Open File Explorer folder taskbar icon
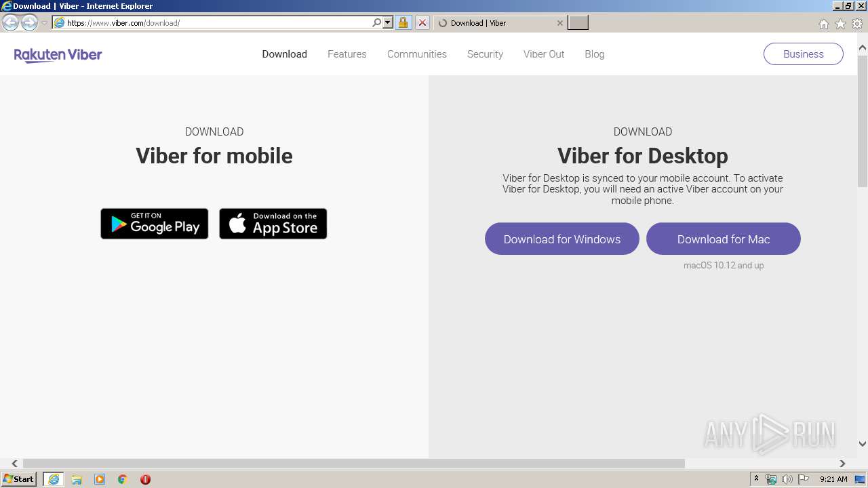Screen dimensions: 868x488 click(77, 479)
